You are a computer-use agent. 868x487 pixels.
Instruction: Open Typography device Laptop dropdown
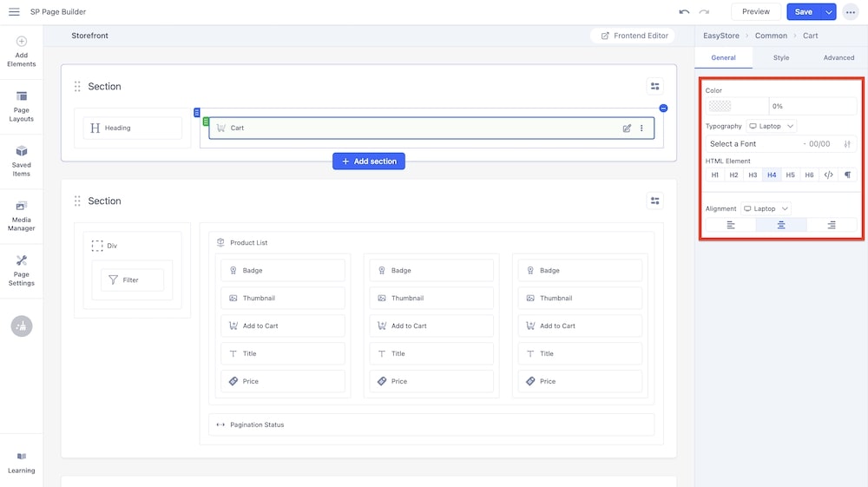[771, 127]
